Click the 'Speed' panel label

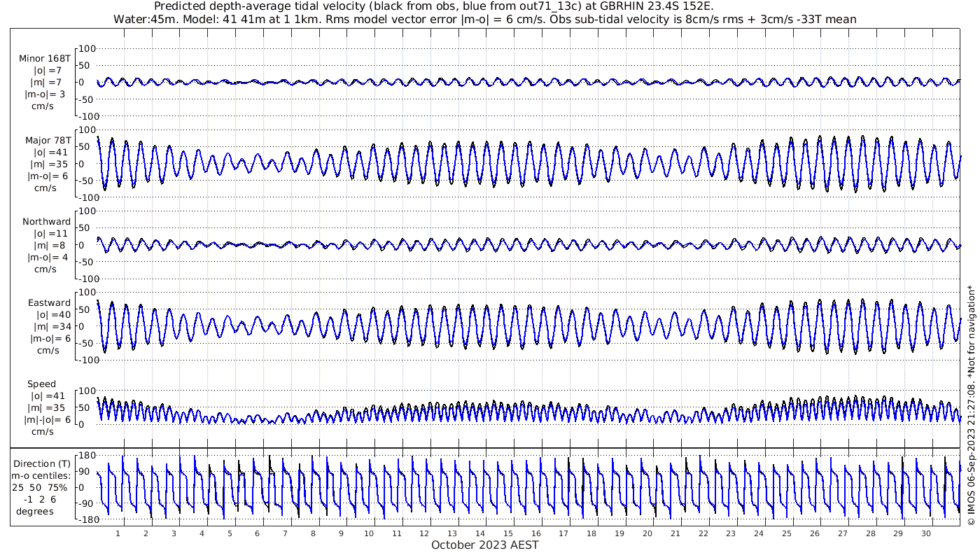42,384
